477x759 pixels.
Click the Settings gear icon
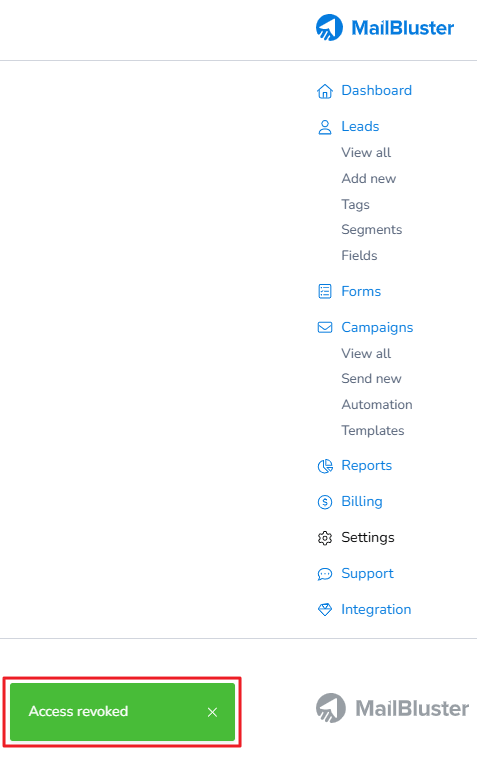(x=324, y=538)
